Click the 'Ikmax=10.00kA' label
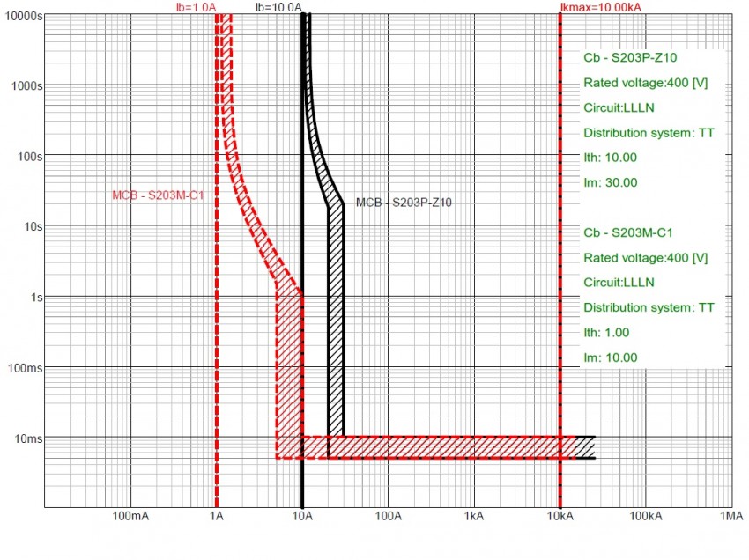749x560 pixels. click(x=600, y=7)
